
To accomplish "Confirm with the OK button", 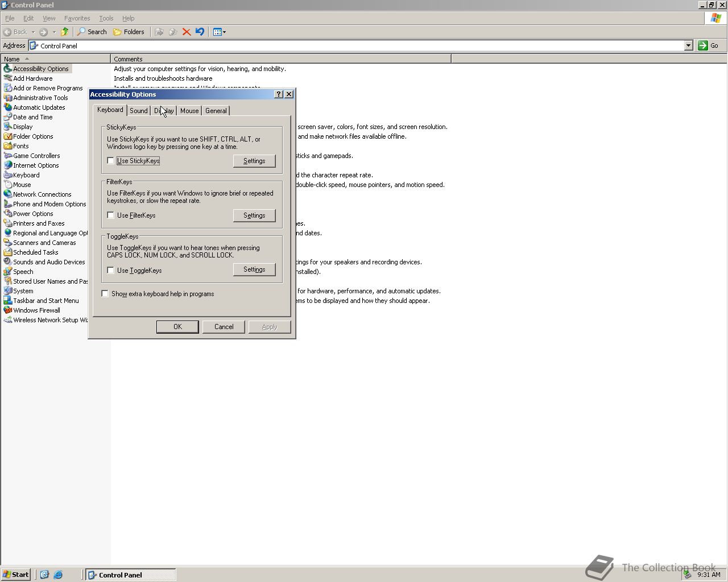I will [x=177, y=327].
